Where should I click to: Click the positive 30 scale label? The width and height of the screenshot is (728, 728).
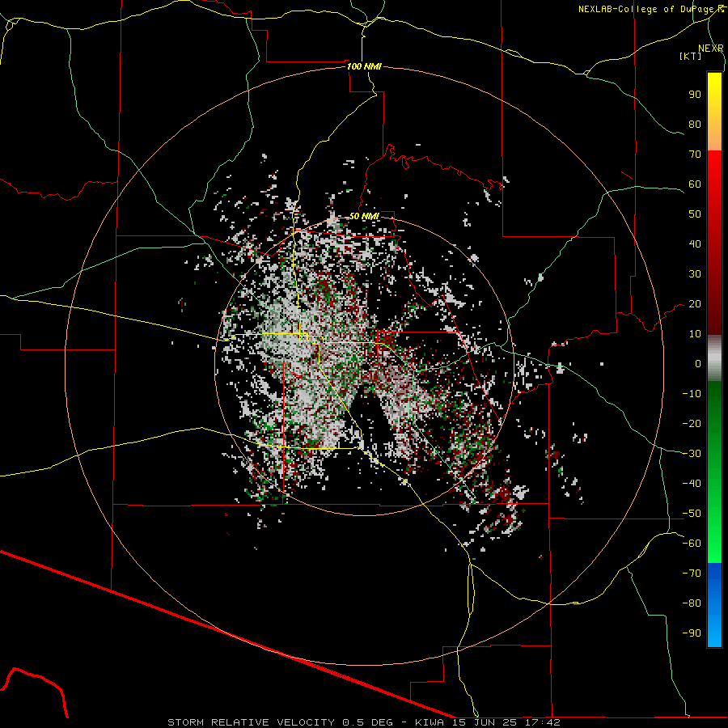point(695,274)
